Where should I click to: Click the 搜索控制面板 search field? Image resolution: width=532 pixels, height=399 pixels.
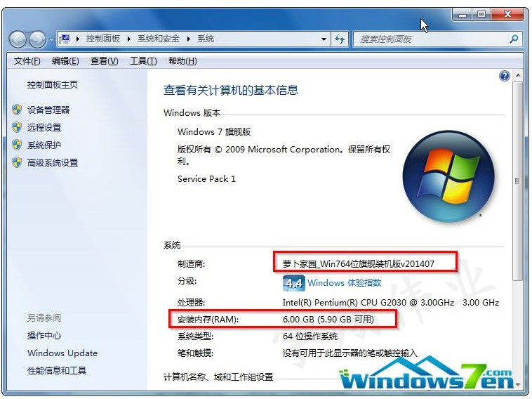pos(431,39)
